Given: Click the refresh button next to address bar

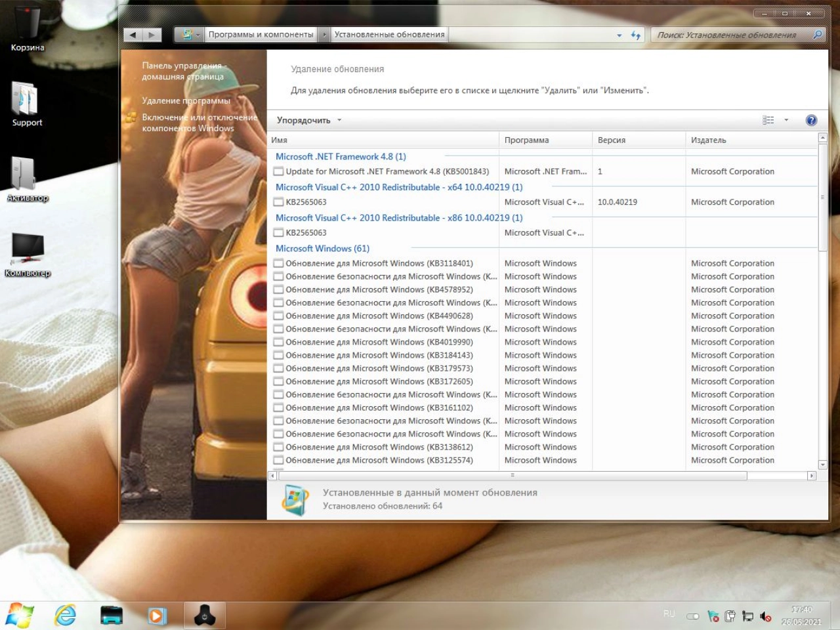Looking at the screenshot, I should [635, 35].
